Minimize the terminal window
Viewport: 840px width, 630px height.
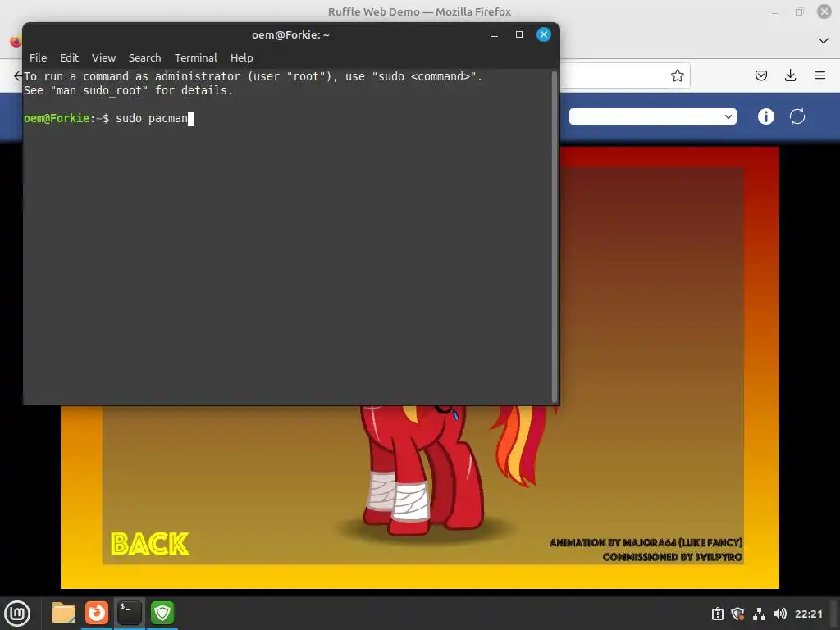[x=495, y=35]
